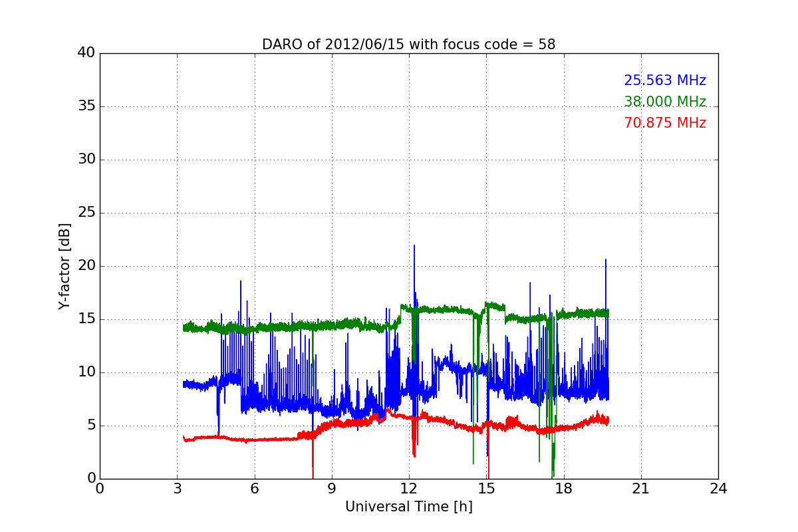The height and width of the screenshot is (532, 798).
Task: Click the y-axis tick label 30
Action: [86, 160]
